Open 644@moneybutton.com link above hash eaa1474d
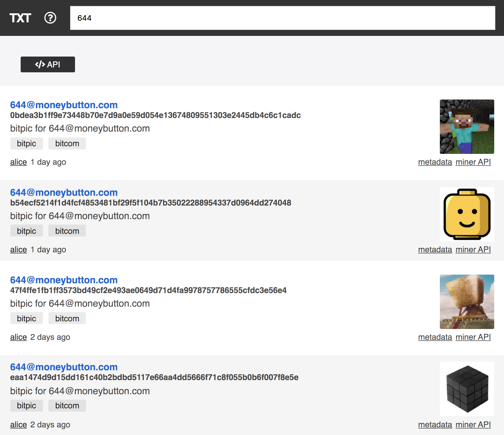This screenshot has height=435, width=504. pyautogui.click(x=64, y=367)
